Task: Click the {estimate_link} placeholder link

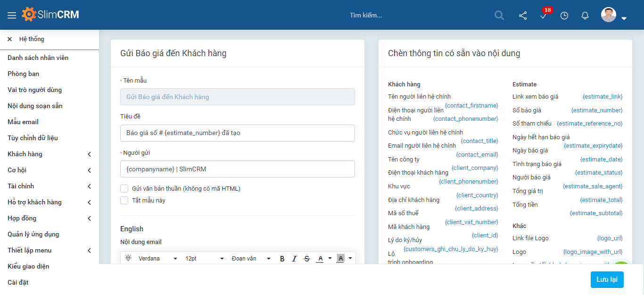Action: [602, 96]
